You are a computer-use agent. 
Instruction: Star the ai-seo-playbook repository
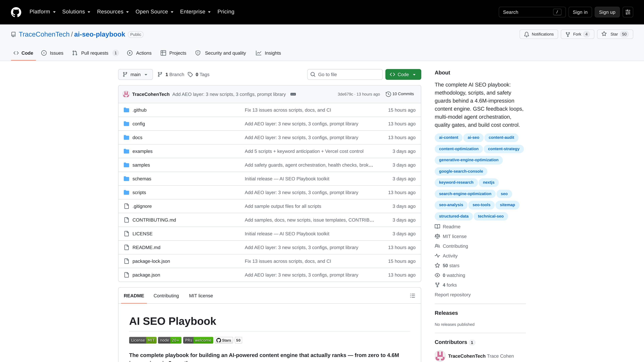(615, 34)
